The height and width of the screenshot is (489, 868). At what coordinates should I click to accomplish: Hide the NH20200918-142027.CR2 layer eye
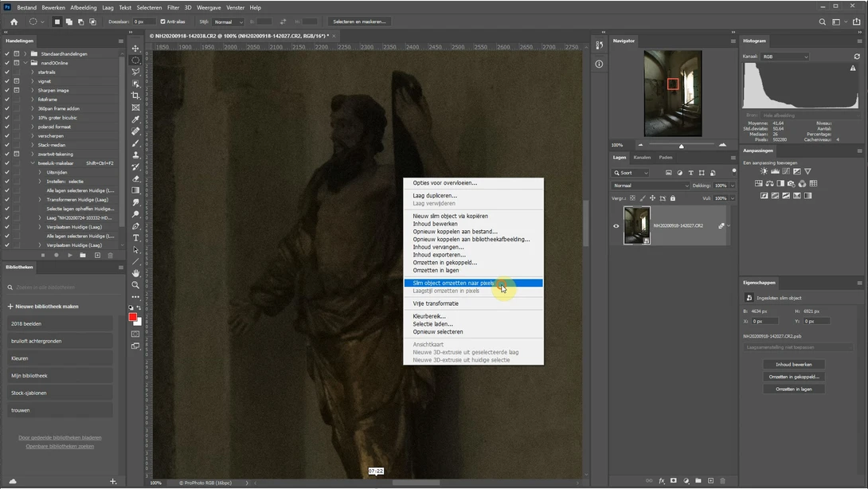tap(616, 225)
